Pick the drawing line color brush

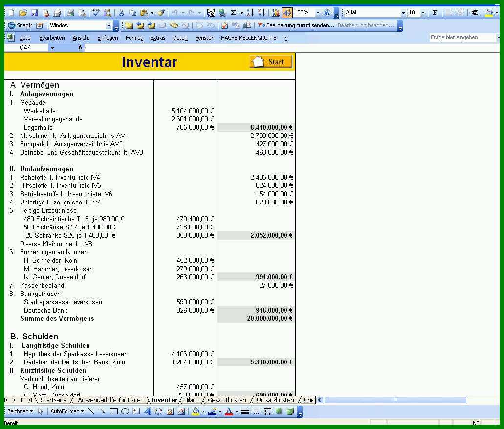coord(212,411)
